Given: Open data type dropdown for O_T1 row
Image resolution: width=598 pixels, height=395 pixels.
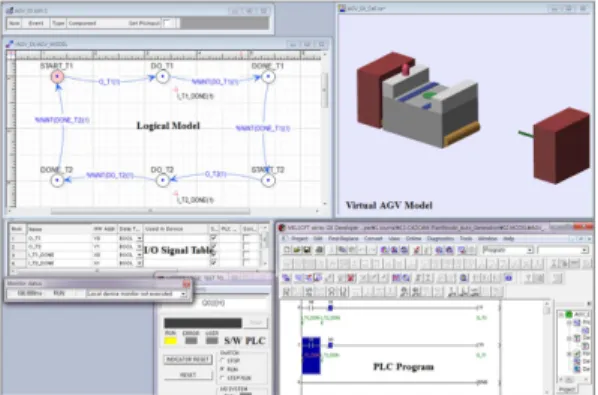Looking at the screenshot, I should [x=139, y=238].
